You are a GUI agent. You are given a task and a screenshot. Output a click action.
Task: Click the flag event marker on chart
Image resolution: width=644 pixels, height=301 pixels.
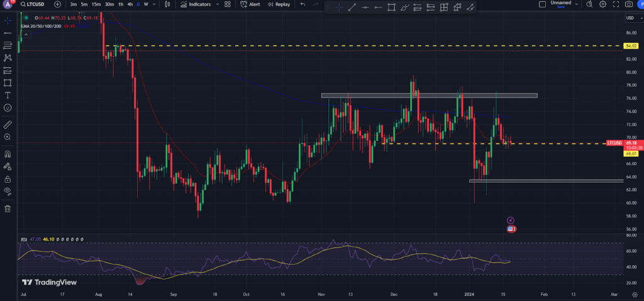click(511, 229)
